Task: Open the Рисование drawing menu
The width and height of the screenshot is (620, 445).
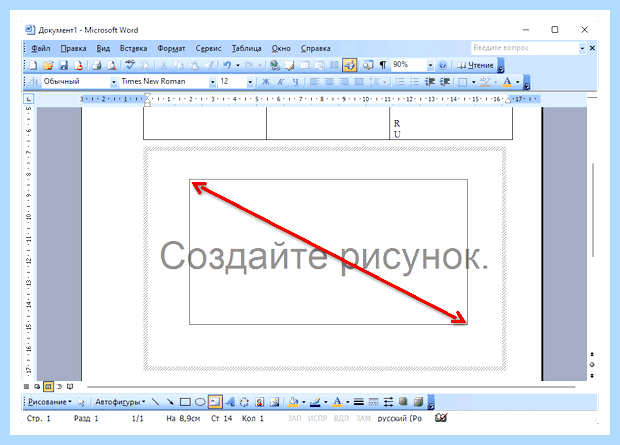Action: pyautogui.click(x=50, y=402)
